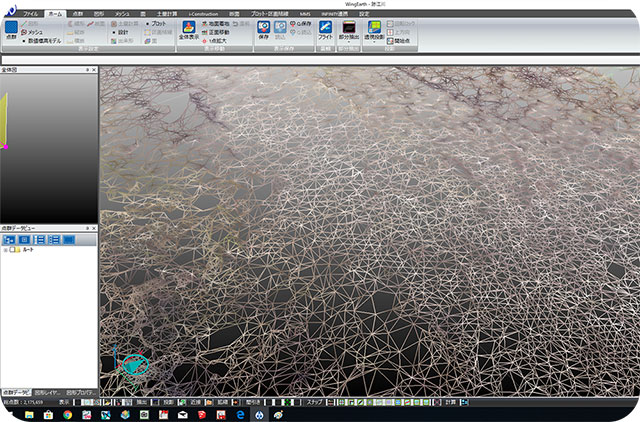
Task: Open the 土量計算 ribbon tab
Action: coord(167,13)
